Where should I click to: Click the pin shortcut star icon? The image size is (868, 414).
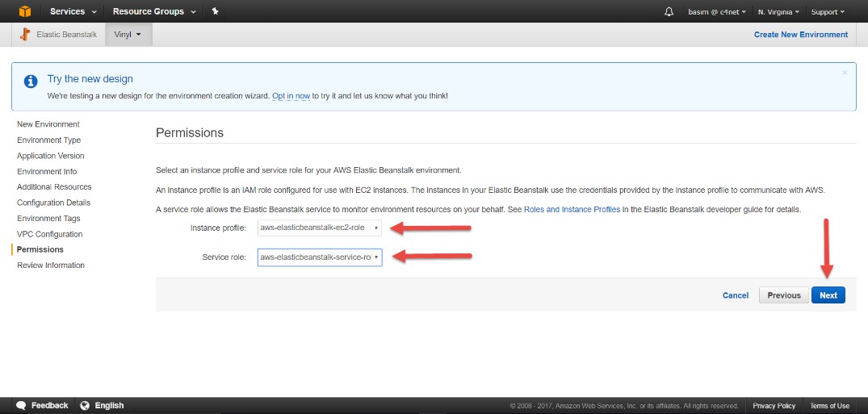point(215,11)
